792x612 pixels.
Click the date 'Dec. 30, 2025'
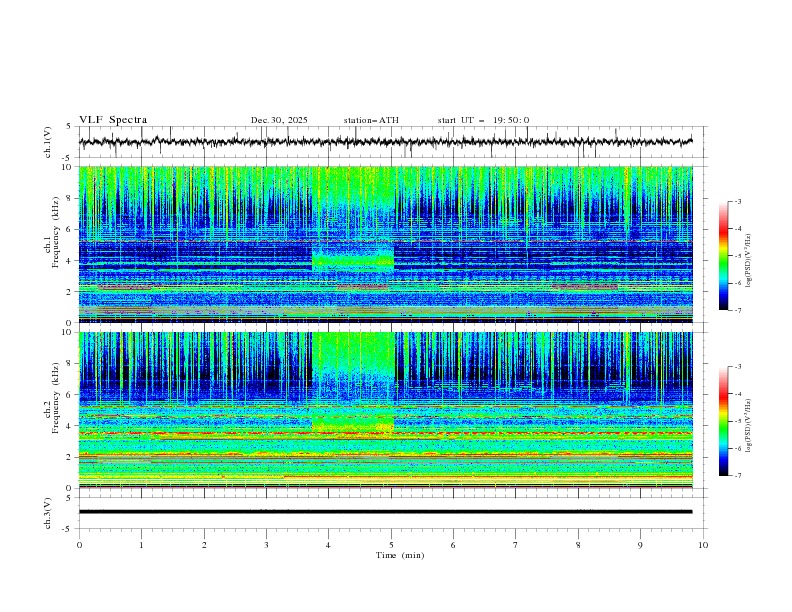[279, 120]
